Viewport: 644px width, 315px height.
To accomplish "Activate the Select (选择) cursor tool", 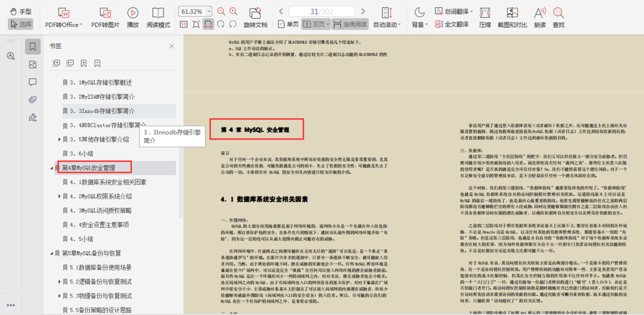I will (21, 24).
